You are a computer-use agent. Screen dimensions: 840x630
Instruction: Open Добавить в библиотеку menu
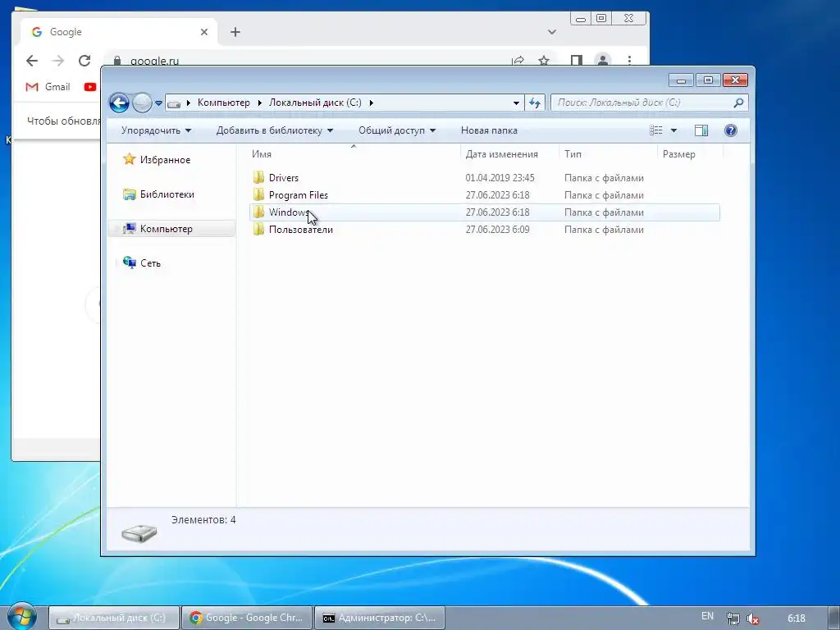[x=274, y=130]
